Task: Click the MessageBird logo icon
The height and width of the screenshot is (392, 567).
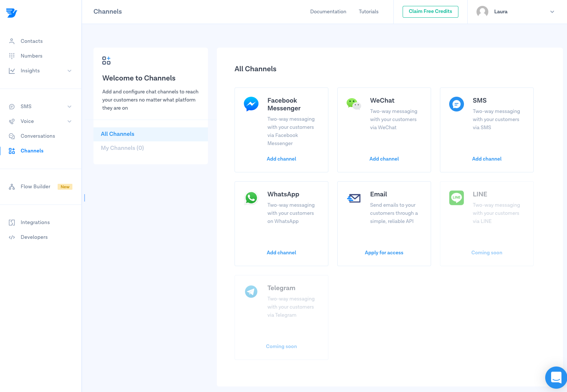Action: (x=11, y=13)
